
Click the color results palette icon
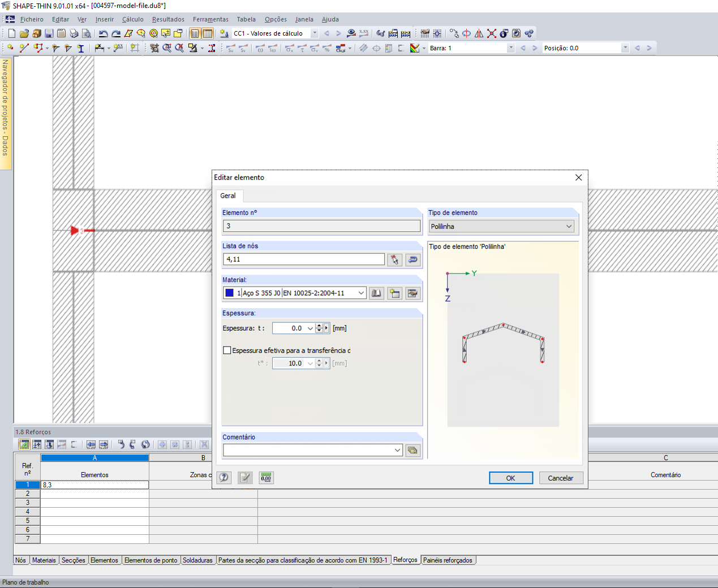click(415, 48)
